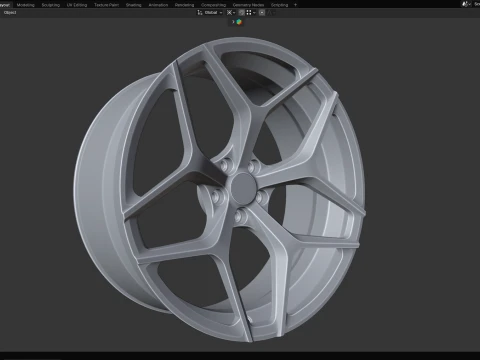The height and width of the screenshot is (360, 480).
Task: Switch to the Scripting workspace tab
Action: (279, 5)
